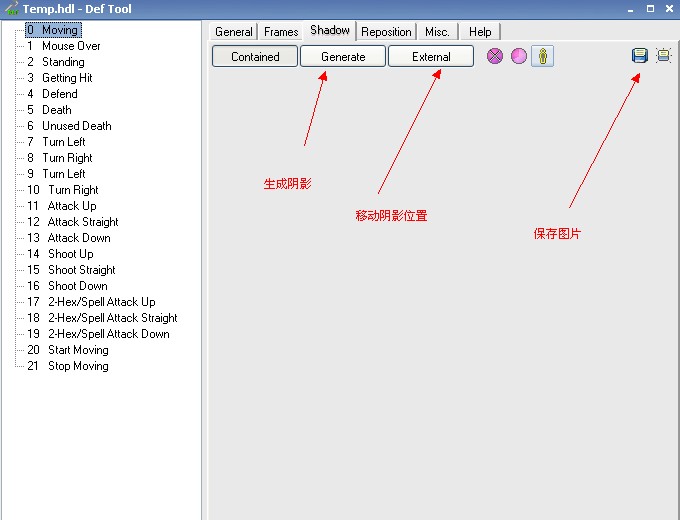Click the pink crossed-circle icon
Viewport: 680px width, 520px height.
click(x=495, y=56)
